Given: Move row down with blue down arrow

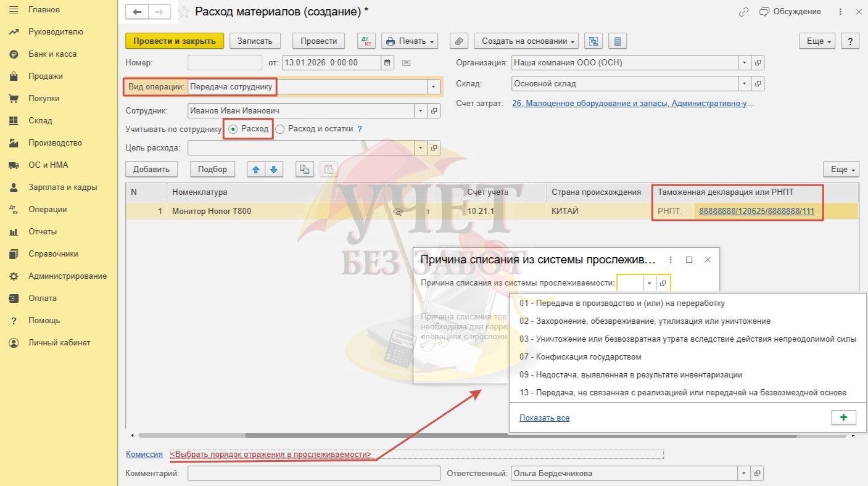Looking at the screenshot, I should (x=273, y=169).
